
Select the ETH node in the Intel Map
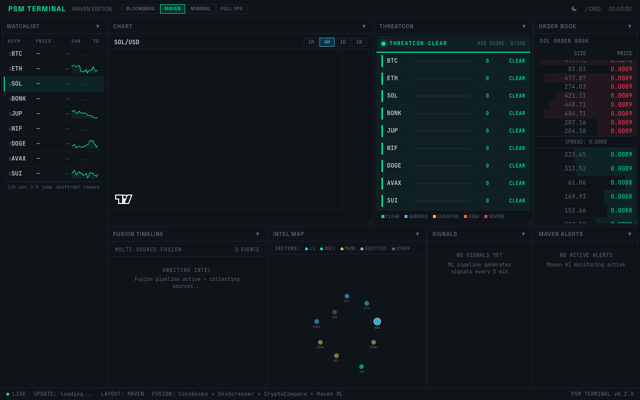click(x=367, y=303)
